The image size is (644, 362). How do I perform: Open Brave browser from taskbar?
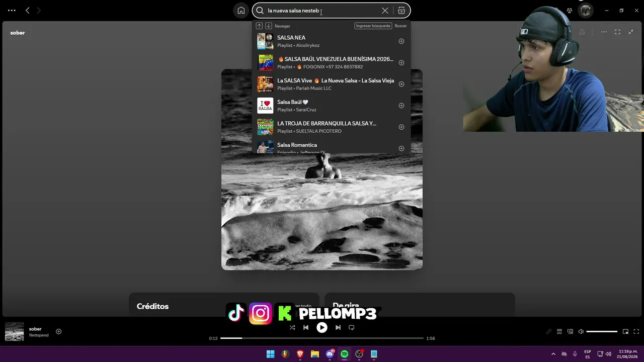click(300, 354)
